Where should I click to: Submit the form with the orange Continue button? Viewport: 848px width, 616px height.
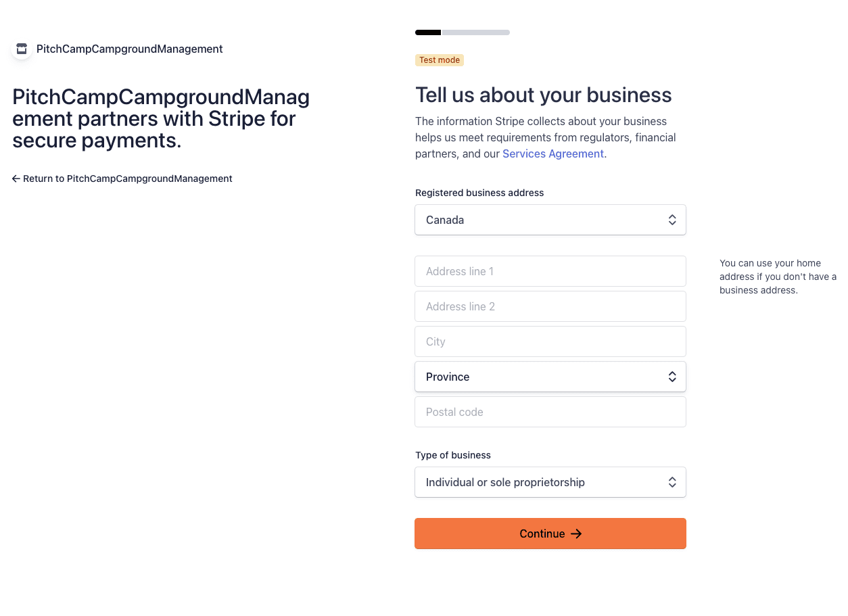pyautogui.click(x=550, y=534)
